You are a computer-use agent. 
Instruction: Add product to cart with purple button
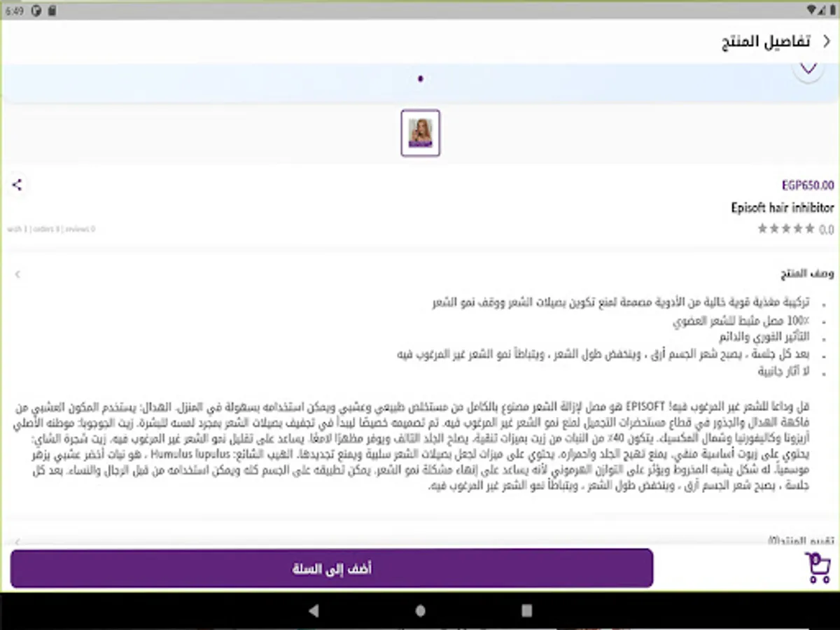click(332, 568)
